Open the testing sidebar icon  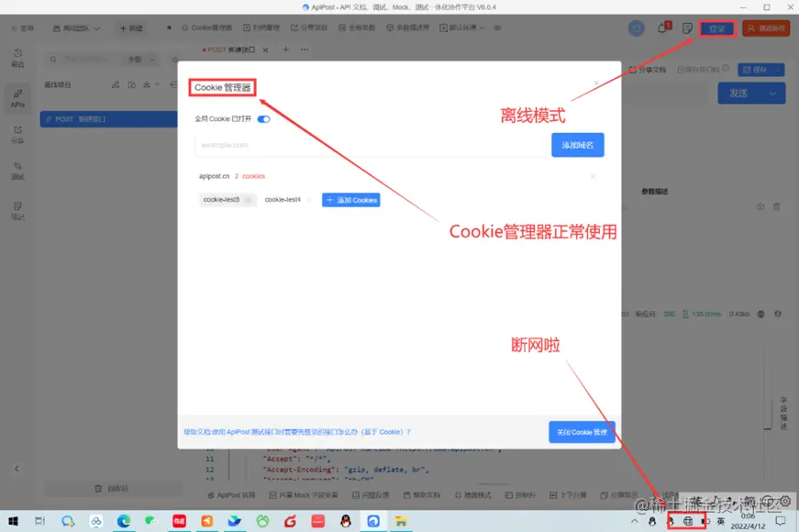(17, 171)
